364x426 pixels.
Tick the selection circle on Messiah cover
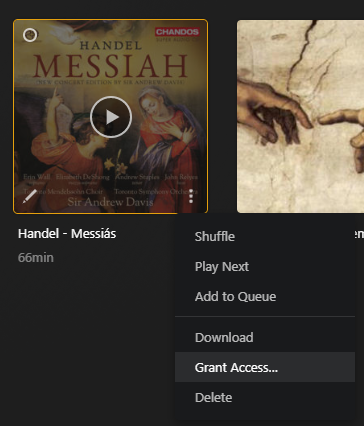30,35
